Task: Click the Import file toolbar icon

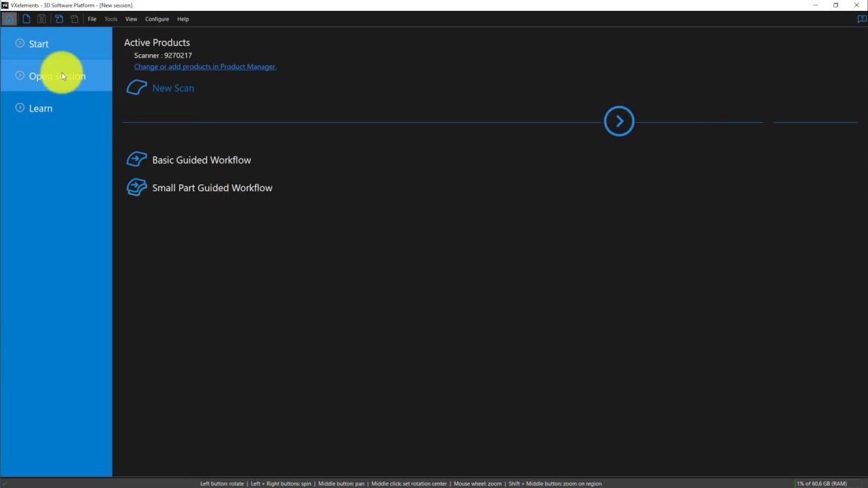Action: 59,19
